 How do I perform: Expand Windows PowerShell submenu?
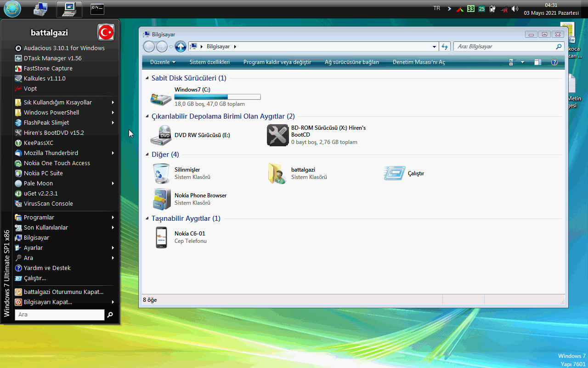tap(64, 112)
